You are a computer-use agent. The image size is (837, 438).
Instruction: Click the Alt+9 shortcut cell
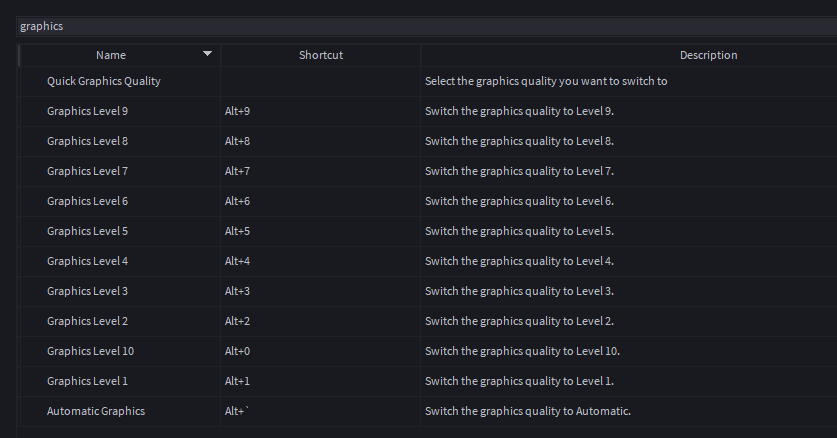321,111
